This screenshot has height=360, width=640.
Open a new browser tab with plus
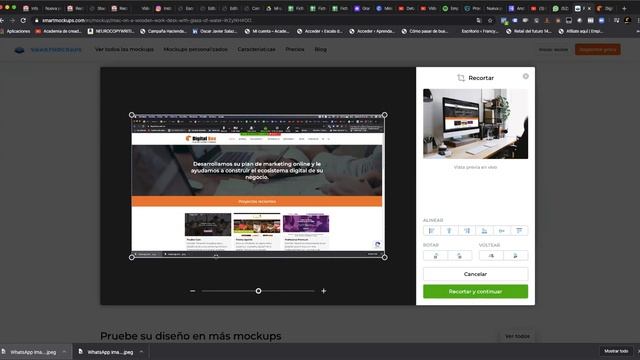point(624,8)
